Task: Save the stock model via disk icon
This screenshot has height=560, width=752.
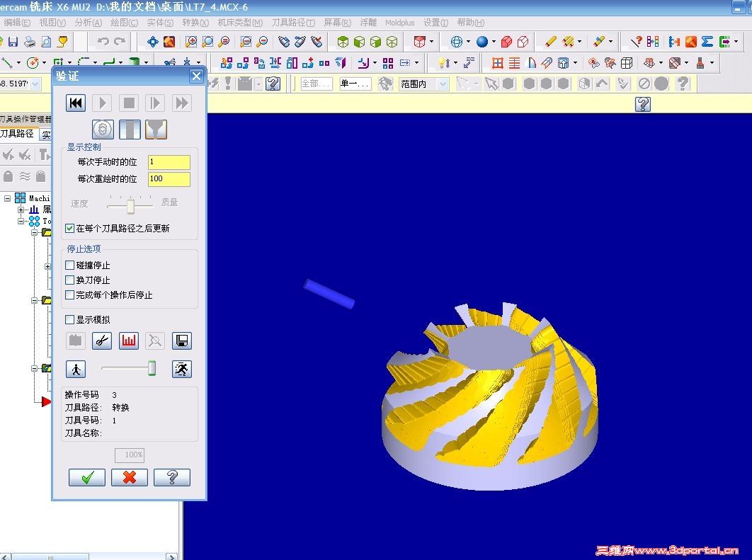Action: click(182, 341)
